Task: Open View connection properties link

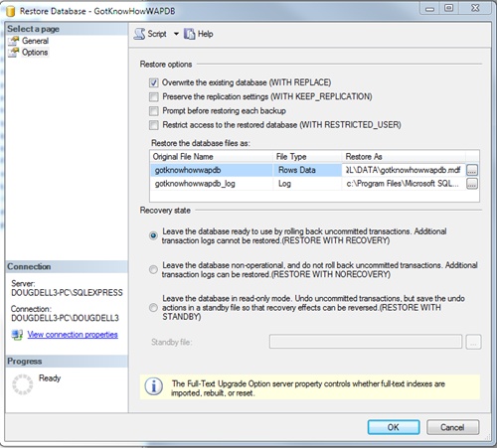Action: coord(73,335)
